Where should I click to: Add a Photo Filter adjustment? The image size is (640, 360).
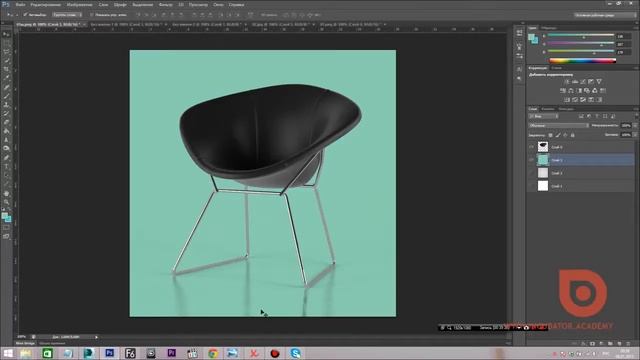[x=587, y=91]
